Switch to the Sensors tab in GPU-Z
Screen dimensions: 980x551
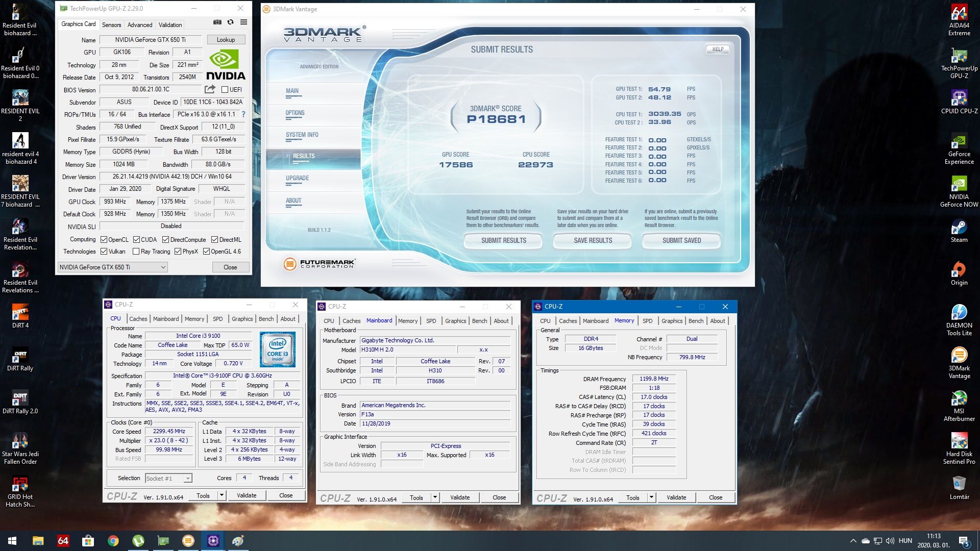click(x=111, y=24)
